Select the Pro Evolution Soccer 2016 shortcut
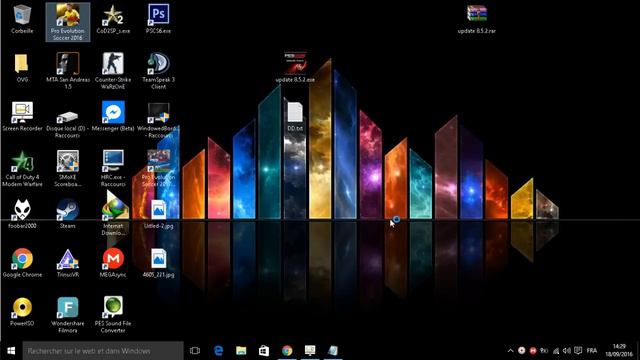This screenshot has width=640, height=360. point(68,22)
